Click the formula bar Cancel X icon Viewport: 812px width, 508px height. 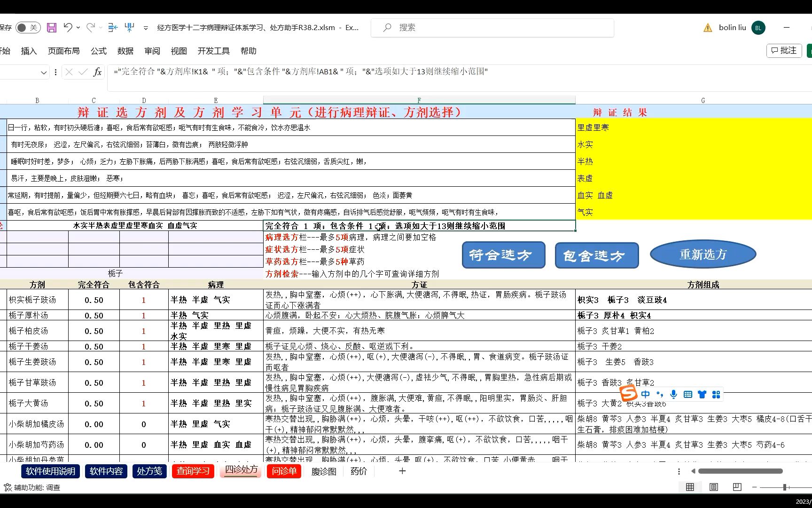pos(69,72)
